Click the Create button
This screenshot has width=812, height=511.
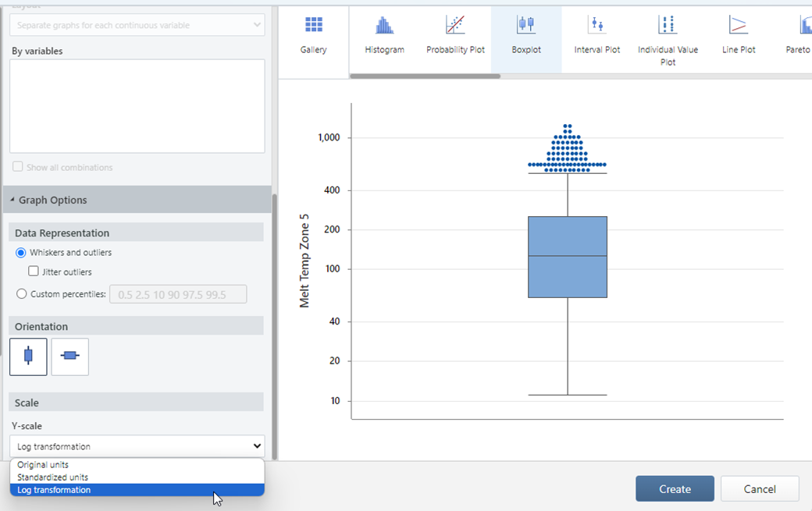(675, 488)
